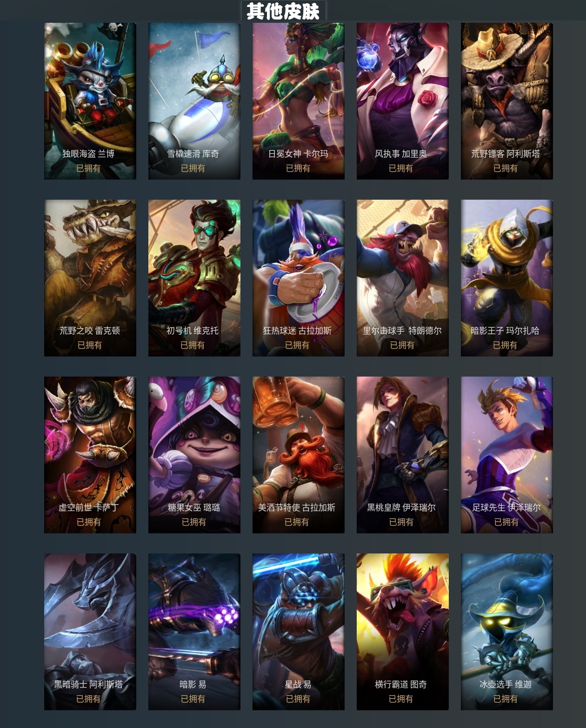The height and width of the screenshot is (728, 586).
Task: Click the 虚空前世 卡萨丁 skin thumbnail
Action: (x=90, y=455)
